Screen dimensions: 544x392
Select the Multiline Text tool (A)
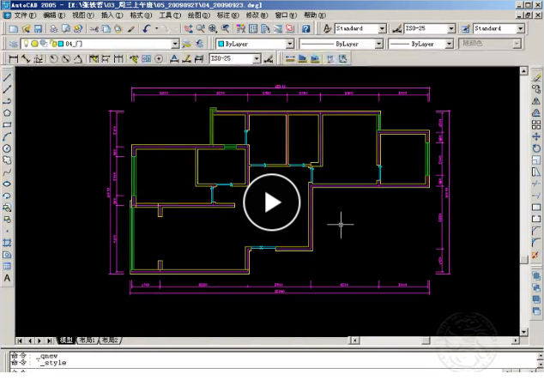point(7,278)
